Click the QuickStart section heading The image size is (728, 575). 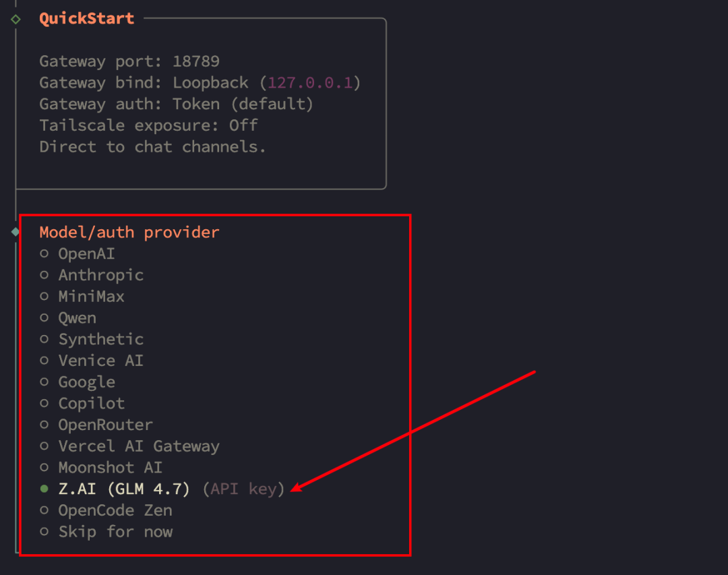[x=86, y=19]
